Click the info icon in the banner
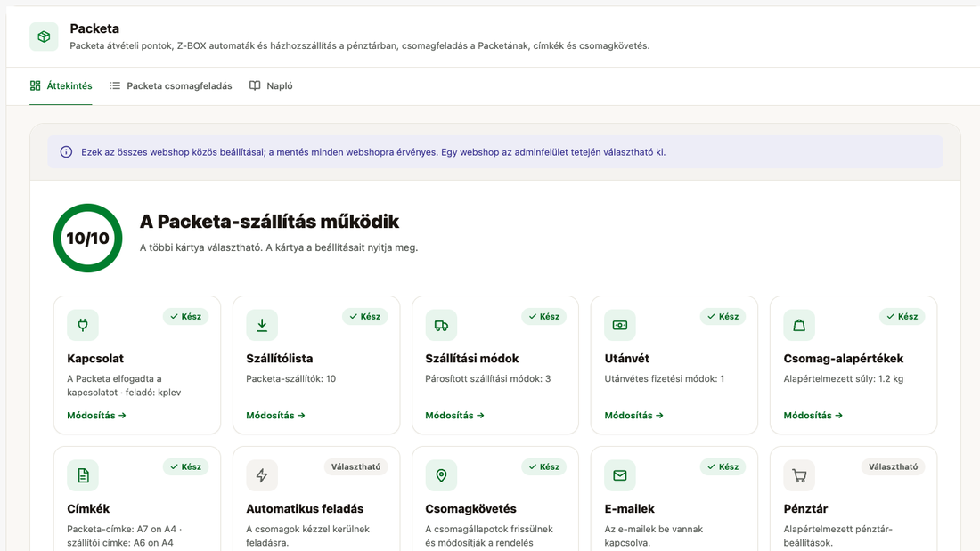980x551 pixels. tap(66, 152)
